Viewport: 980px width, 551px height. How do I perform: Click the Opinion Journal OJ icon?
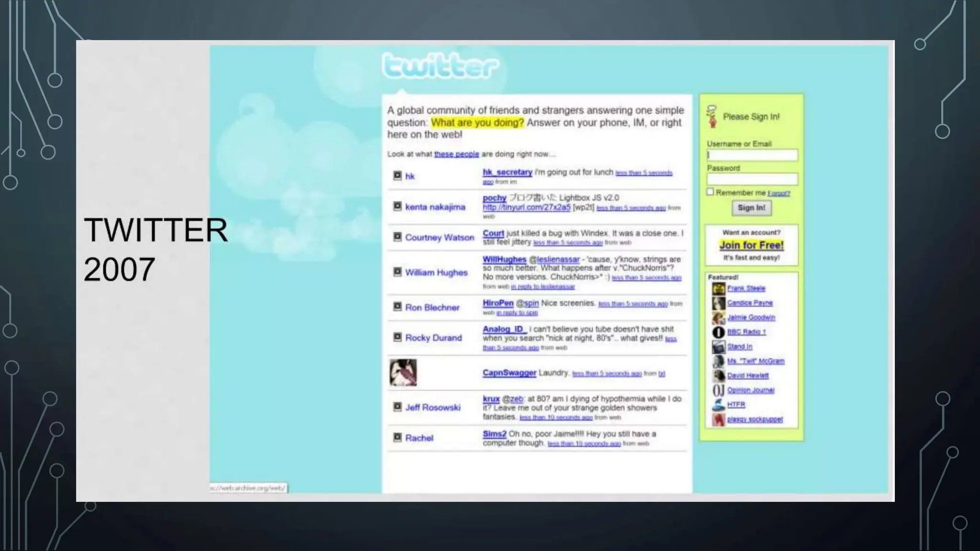point(718,390)
